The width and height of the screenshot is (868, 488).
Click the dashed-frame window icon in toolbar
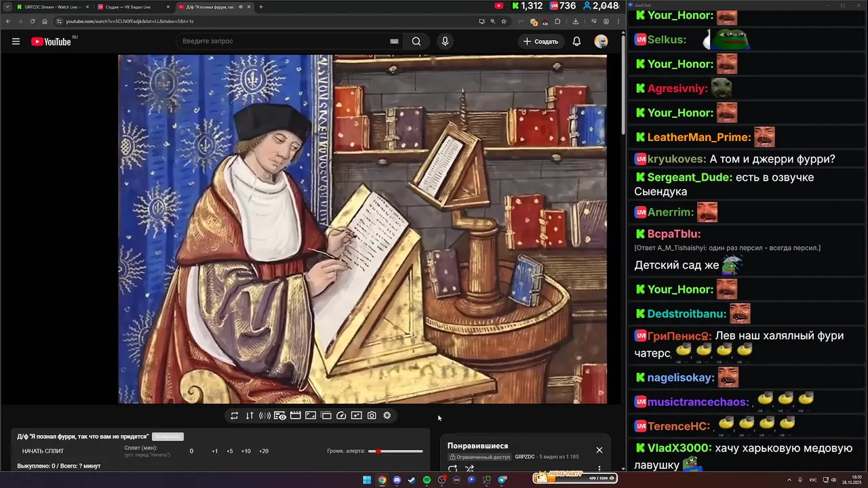click(x=326, y=415)
